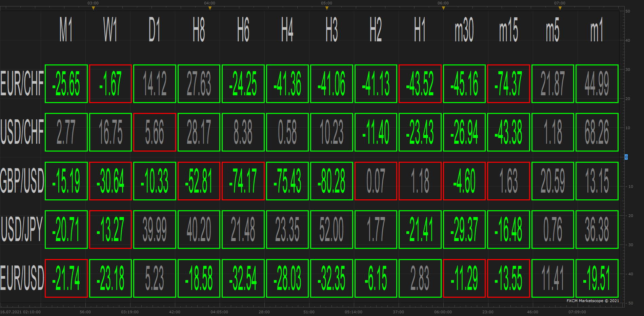Click the USD/CHF m1 value 68.26
Screen dimensions: 644x316
[597, 132]
